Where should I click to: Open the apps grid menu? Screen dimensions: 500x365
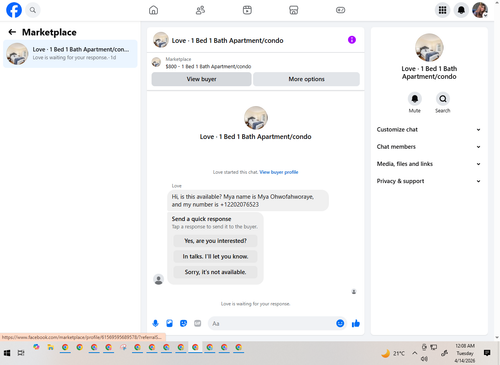[x=442, y=10]
